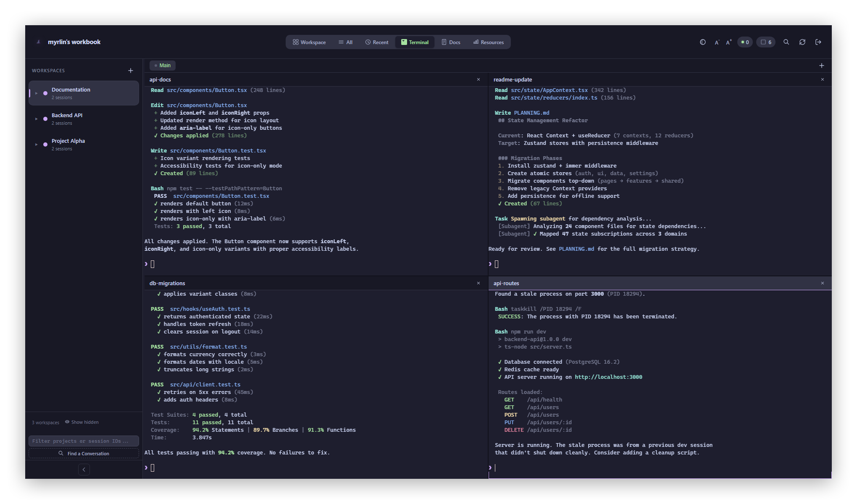Click the db-migrations pane title
Viewport: 857px width, 504px height.
(x=167, y=283)
